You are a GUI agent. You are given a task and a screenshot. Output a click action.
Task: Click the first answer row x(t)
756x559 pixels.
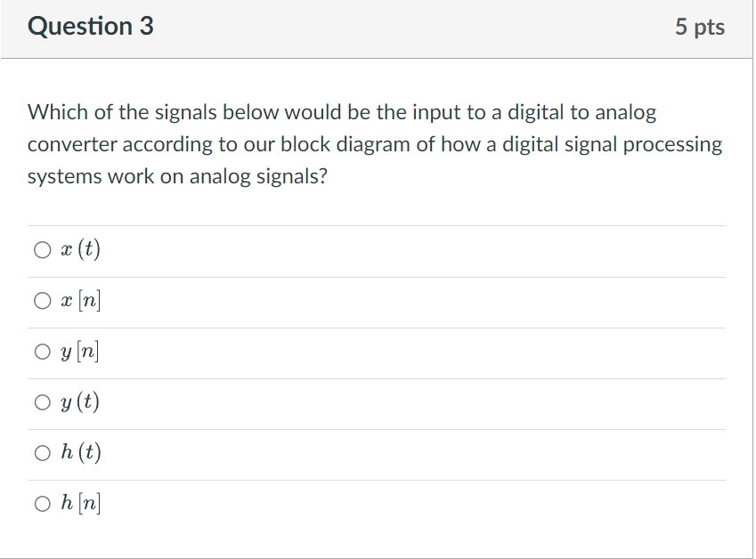click(x=378, y=249)
